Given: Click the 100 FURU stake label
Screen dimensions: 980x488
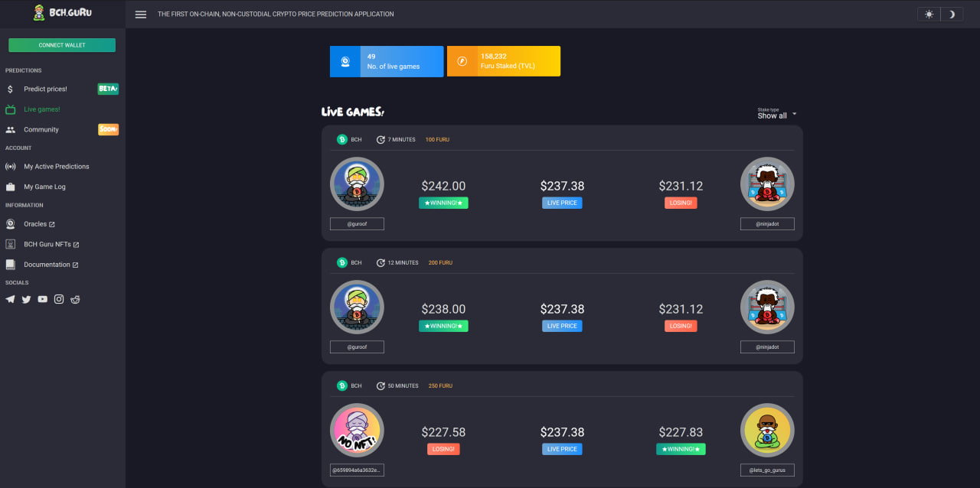Looking at the screenshot, I should 437,139.
